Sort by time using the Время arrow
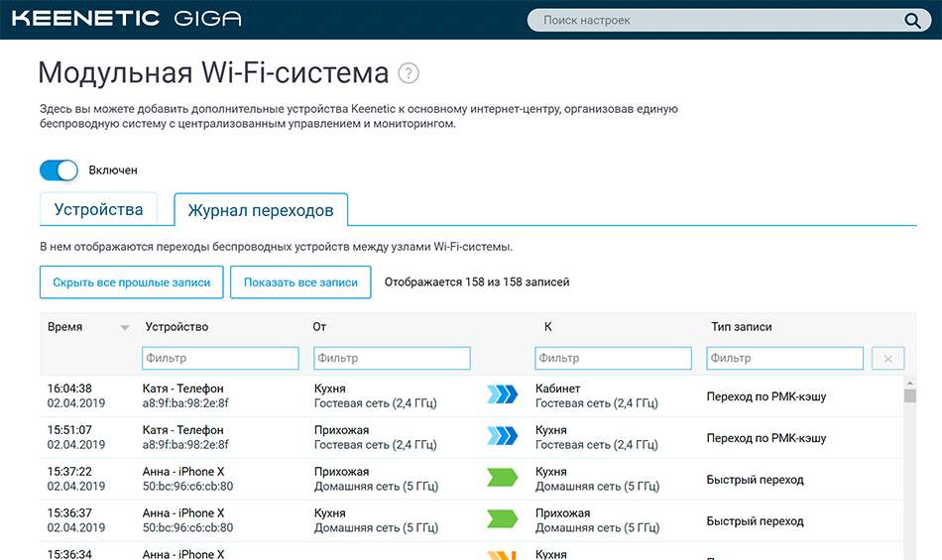The image size is (942, 560). [x=125, y=327]
